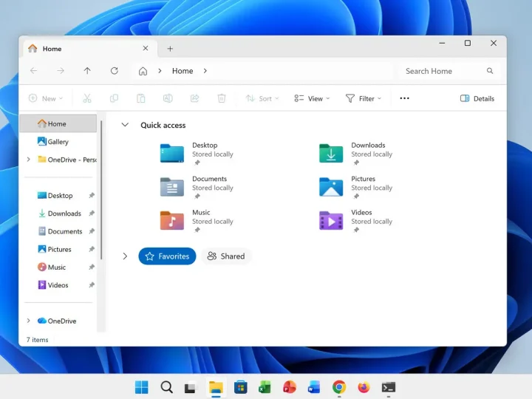Collapse the Quick access section
The height and width of the screenshot is (399, 532).
(125, 125)
